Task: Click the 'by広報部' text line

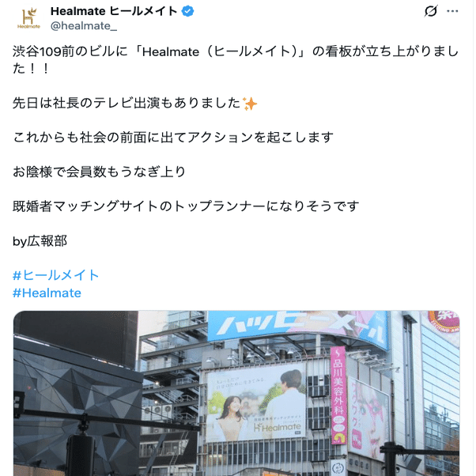Action: pos(40,241)
